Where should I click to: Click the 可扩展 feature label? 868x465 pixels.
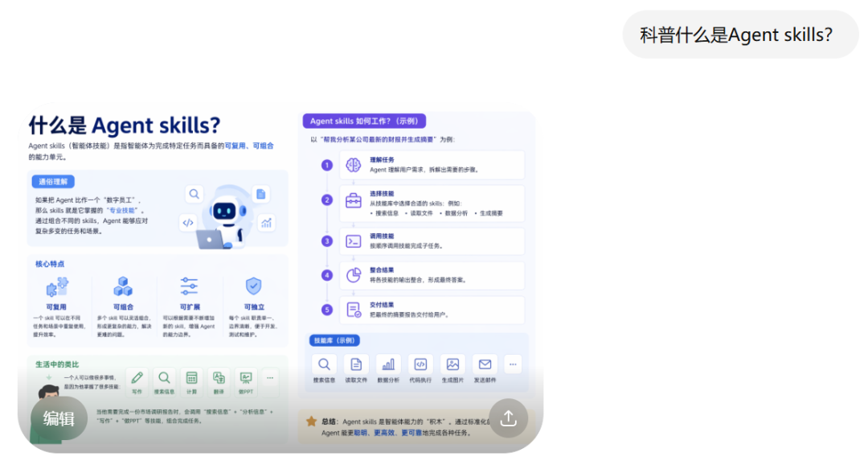pyautogui.click(x=190, y=307)
